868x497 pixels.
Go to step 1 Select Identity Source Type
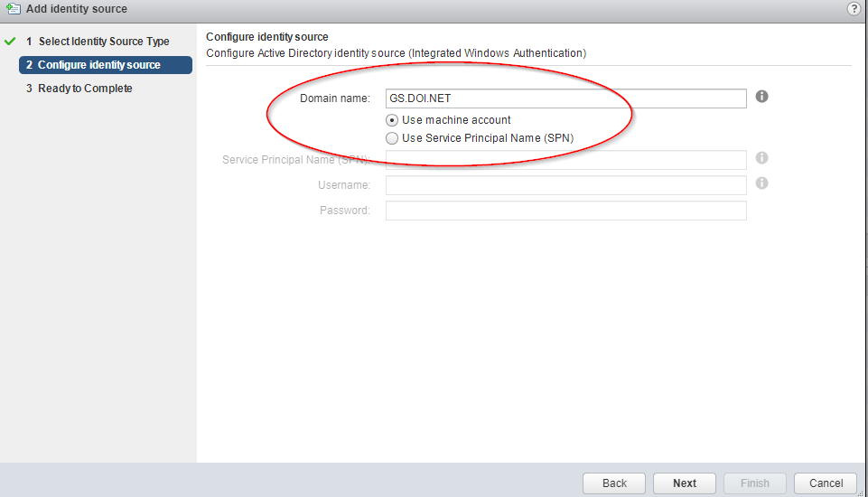98,41
